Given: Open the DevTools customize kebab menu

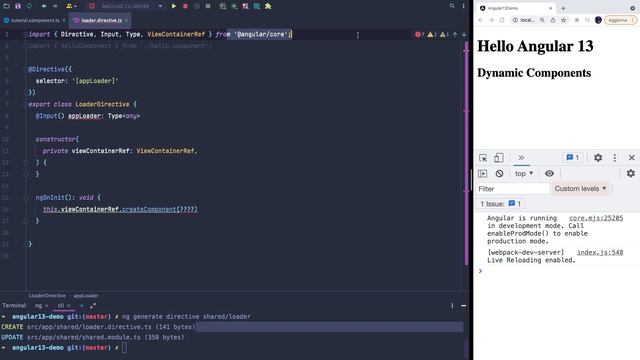Looking at the screenshot, I should click(x=615, y=158).
